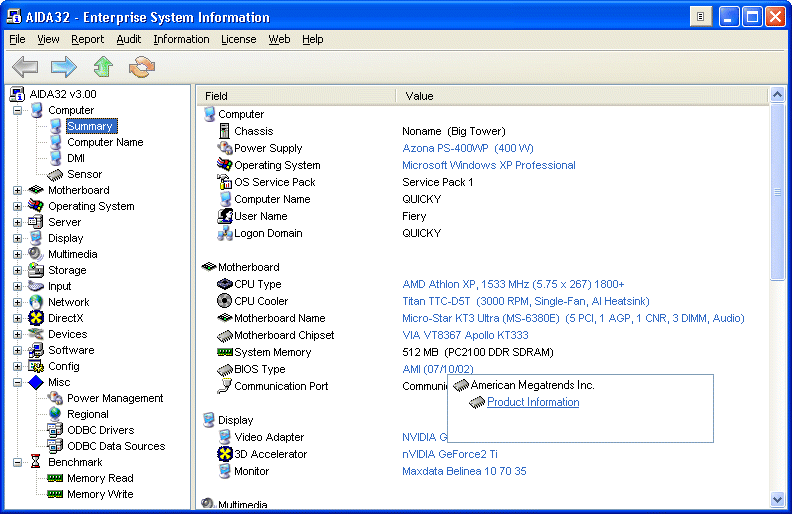Click the title bar extra options button

coord(701,17)
